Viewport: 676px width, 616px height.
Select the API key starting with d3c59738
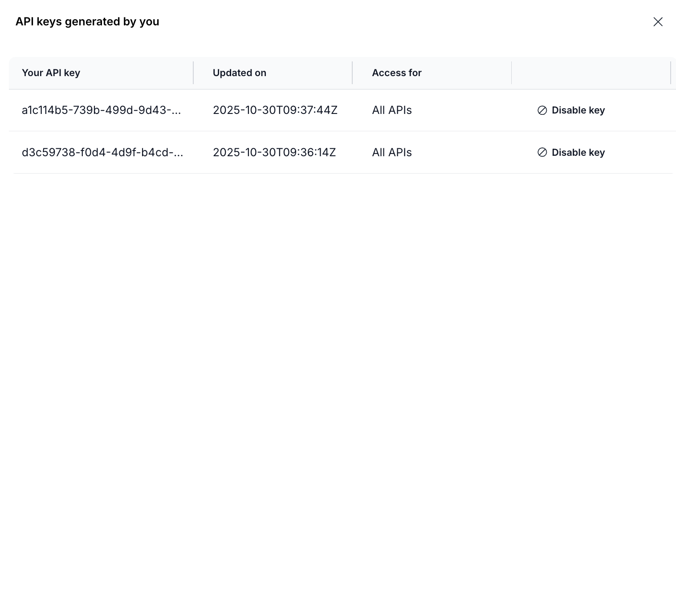[102, 153]
